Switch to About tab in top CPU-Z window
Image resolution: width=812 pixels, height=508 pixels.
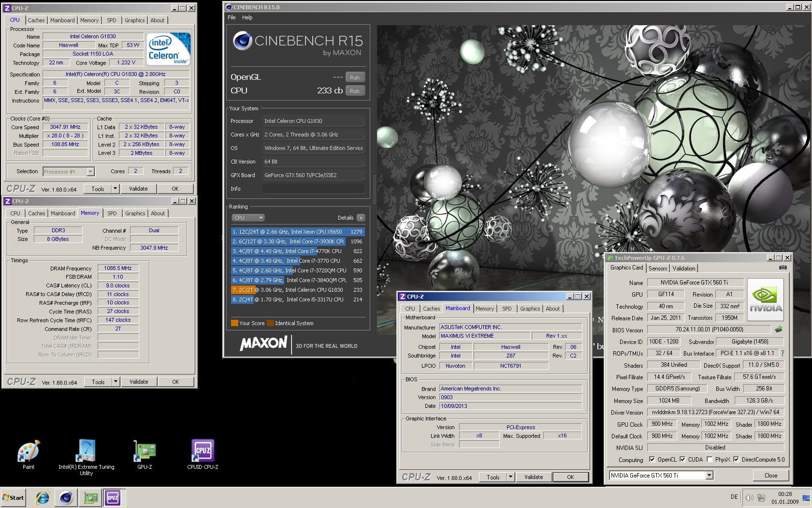pos(158,20)
